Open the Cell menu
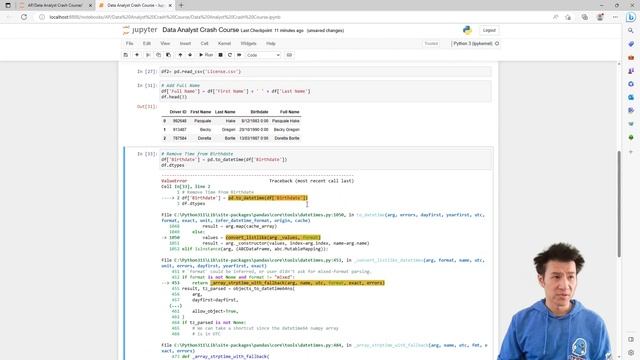The width and height of the screenshot is (640, 360). click(x=204, y=43)
